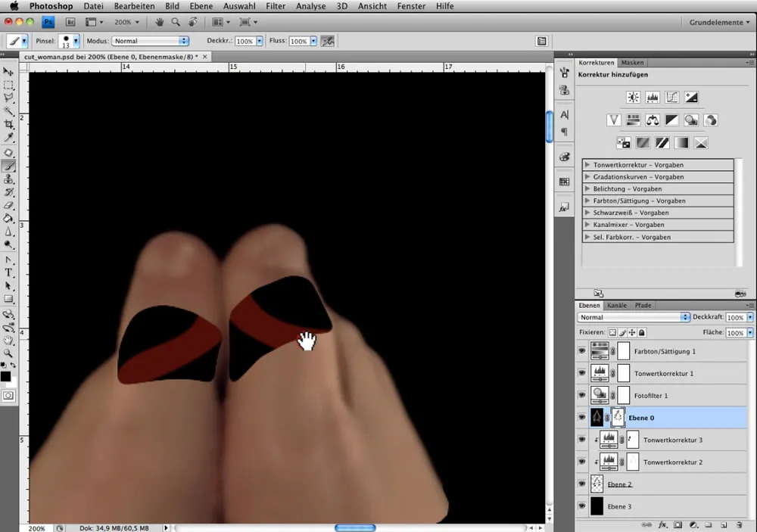Image resolution: width=757 pixels, height=532 pixels.
Task: Add a Color Balance adjustment (scales icon)
Action: click(653, 120)
